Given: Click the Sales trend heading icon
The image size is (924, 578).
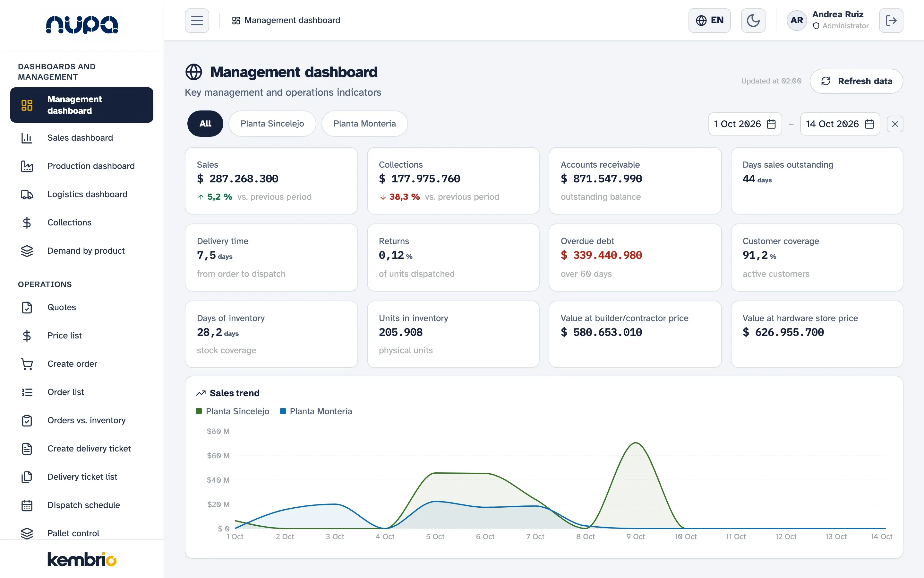Looking at the screenshot, I should point(201,393).
